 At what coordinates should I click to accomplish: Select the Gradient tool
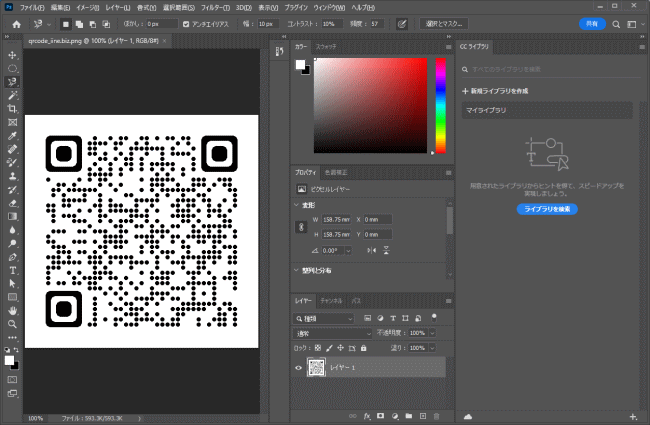(12, 216)
